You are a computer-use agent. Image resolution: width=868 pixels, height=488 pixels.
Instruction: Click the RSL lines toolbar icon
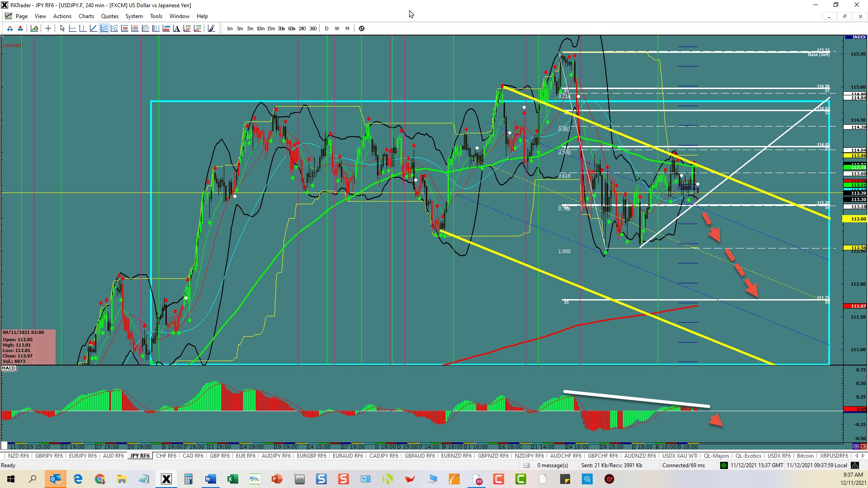click(198, 28)
